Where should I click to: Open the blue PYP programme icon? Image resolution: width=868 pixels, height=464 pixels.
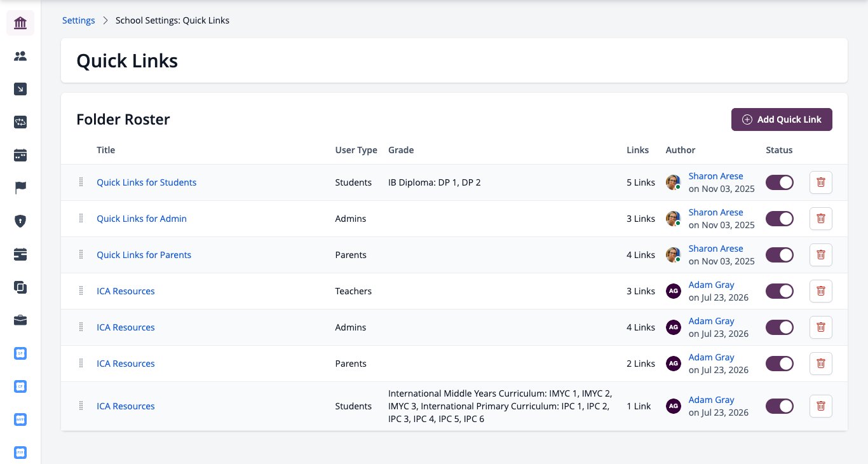pos(20,453)
